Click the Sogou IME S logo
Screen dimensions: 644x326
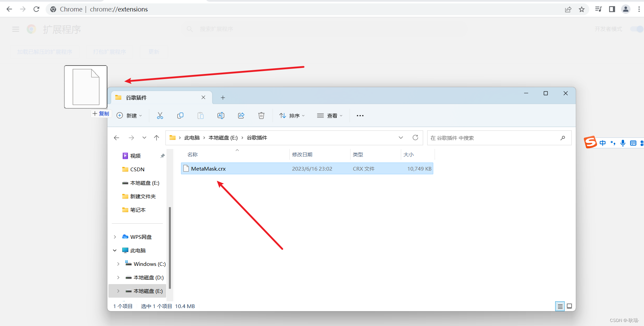(590, 142)
